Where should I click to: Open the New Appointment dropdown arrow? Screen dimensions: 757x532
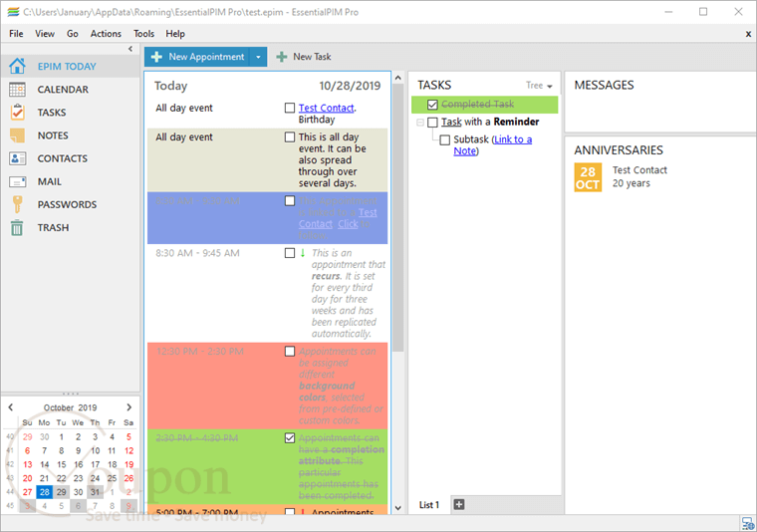pyautogui.click(x=258, y=57)
